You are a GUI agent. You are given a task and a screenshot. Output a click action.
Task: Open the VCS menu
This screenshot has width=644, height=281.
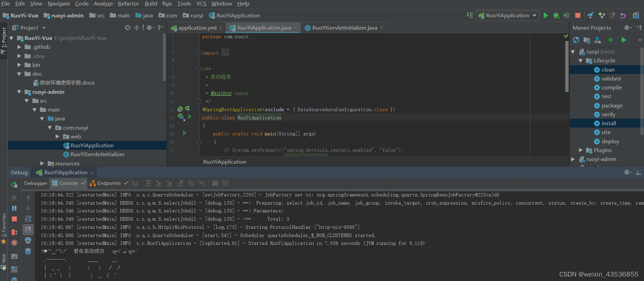click(201, 4)
